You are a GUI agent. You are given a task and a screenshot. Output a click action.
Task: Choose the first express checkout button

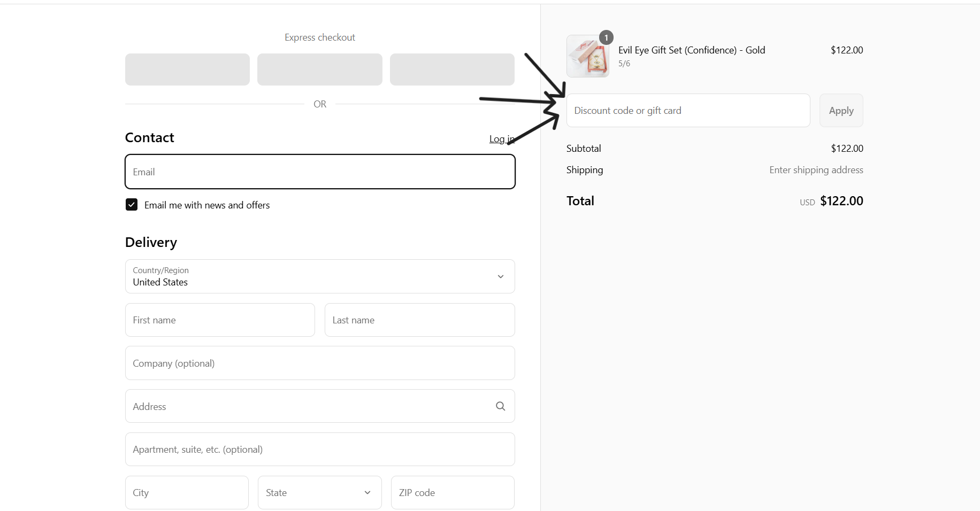click(x=187, y=69)
